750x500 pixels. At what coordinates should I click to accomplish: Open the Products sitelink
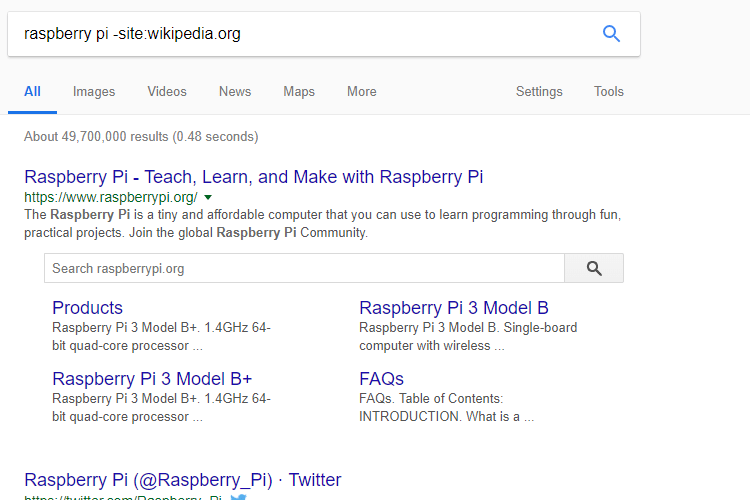tap(88, 308)
